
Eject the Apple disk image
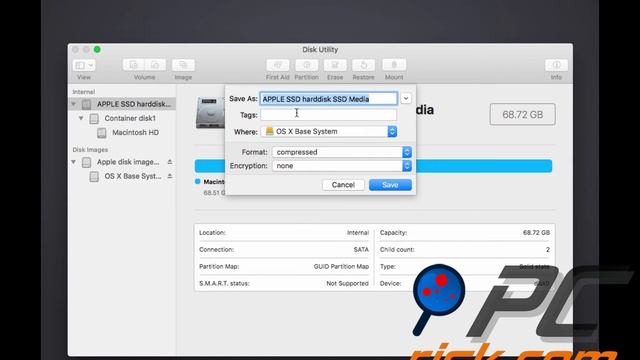169,162
